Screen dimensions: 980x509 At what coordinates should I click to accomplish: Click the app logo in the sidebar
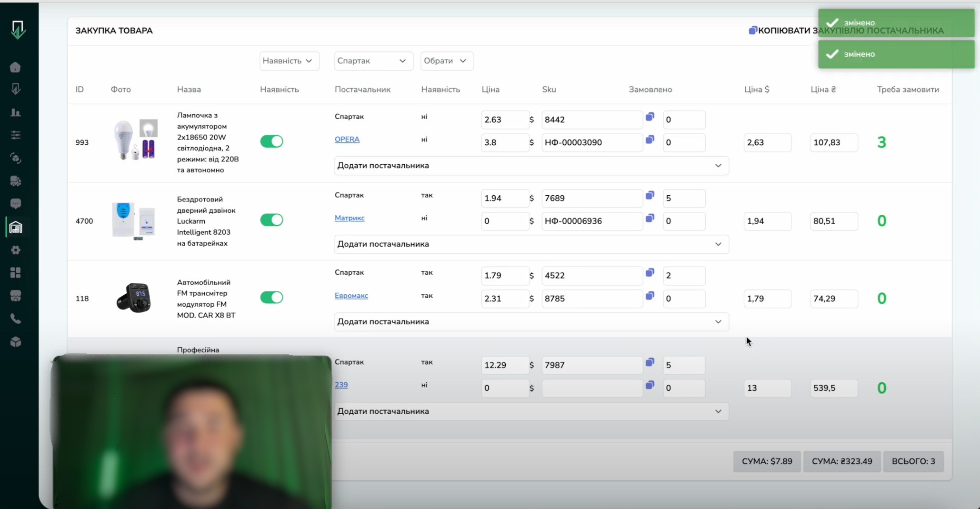coord(18,30)
